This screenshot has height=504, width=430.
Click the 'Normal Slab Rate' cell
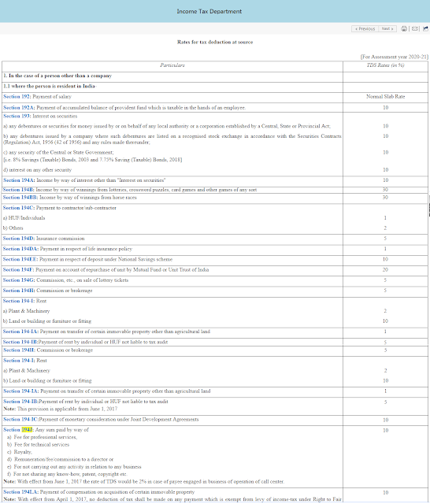386,96
